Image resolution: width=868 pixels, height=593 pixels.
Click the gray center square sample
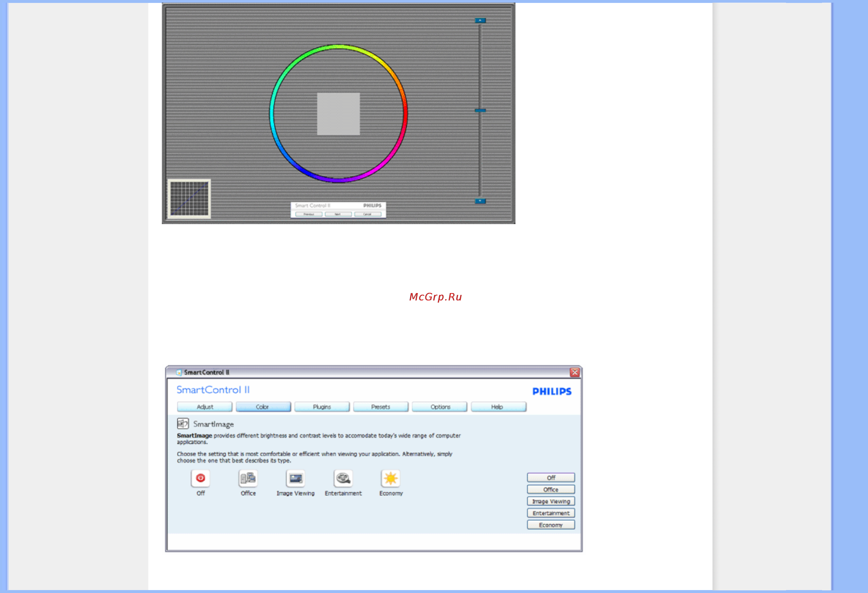pos(338,114)
